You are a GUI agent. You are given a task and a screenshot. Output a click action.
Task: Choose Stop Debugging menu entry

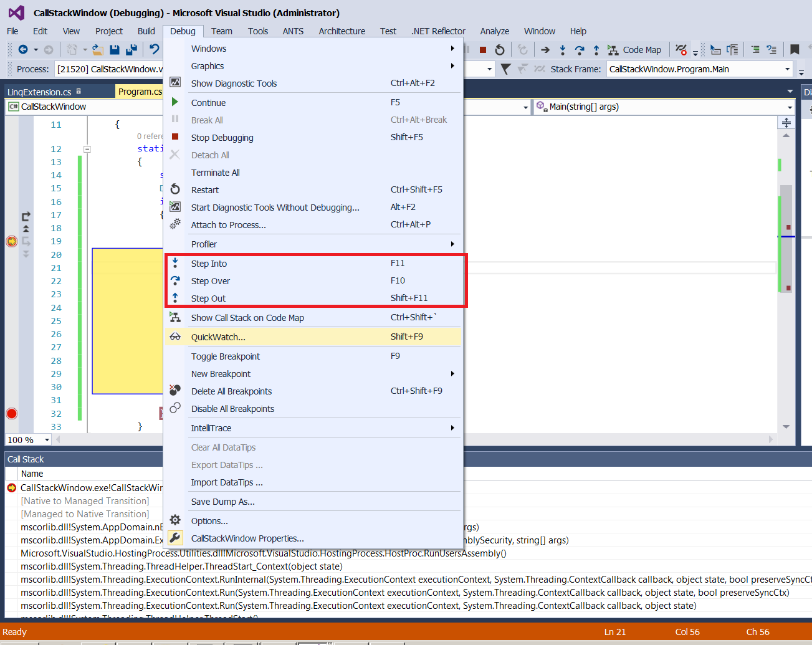(x=313, y=138)
